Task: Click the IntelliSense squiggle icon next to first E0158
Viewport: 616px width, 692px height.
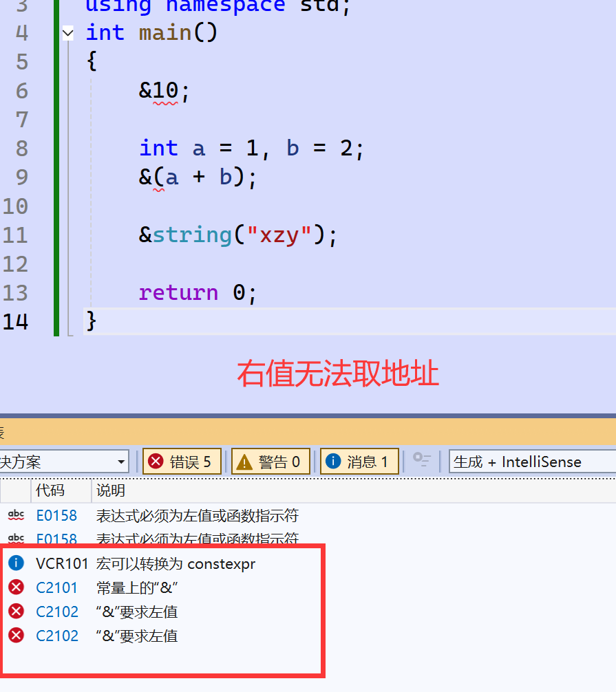Action: coord(16,515)
